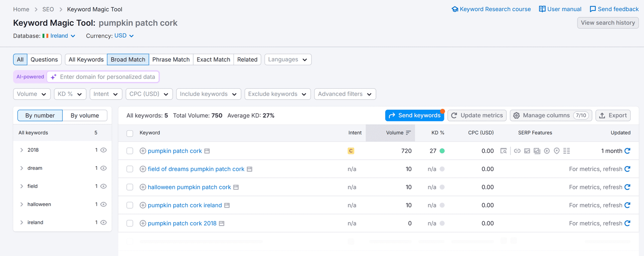Click the Manage columns gear icon
This screenshot has width=644, height=256.
coord(516,115)
